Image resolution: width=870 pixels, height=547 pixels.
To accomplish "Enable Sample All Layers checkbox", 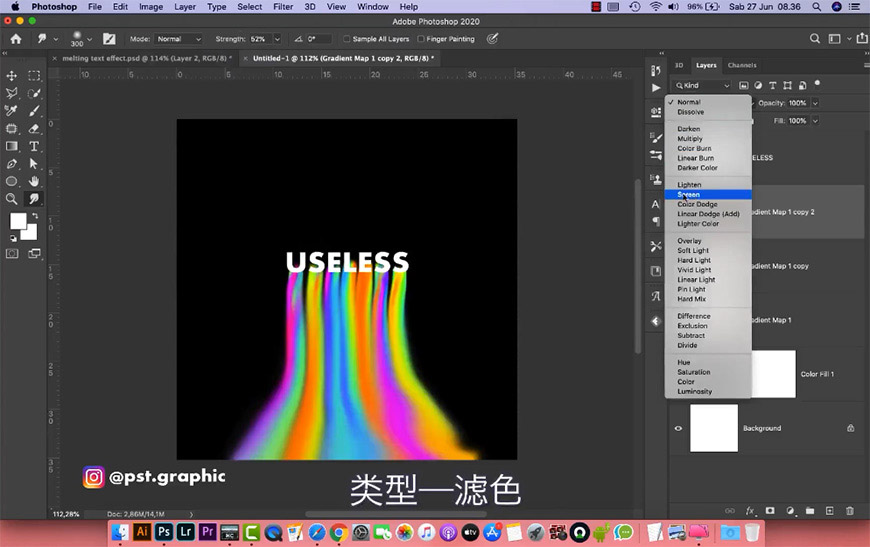I will click(347, 39).
